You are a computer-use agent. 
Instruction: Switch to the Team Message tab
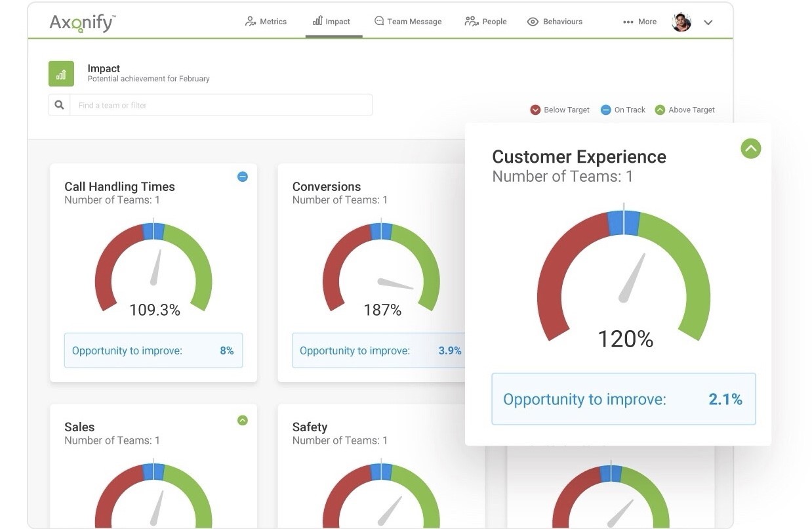pyautogui.click(x=407, y=22)
